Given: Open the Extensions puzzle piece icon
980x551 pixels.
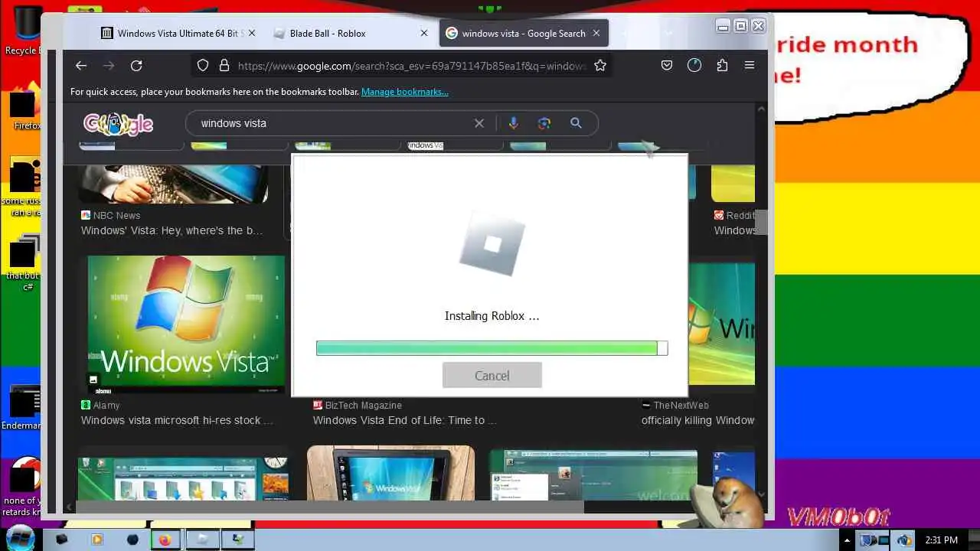Looking at the screenshot, I should (x=722, y=66).
